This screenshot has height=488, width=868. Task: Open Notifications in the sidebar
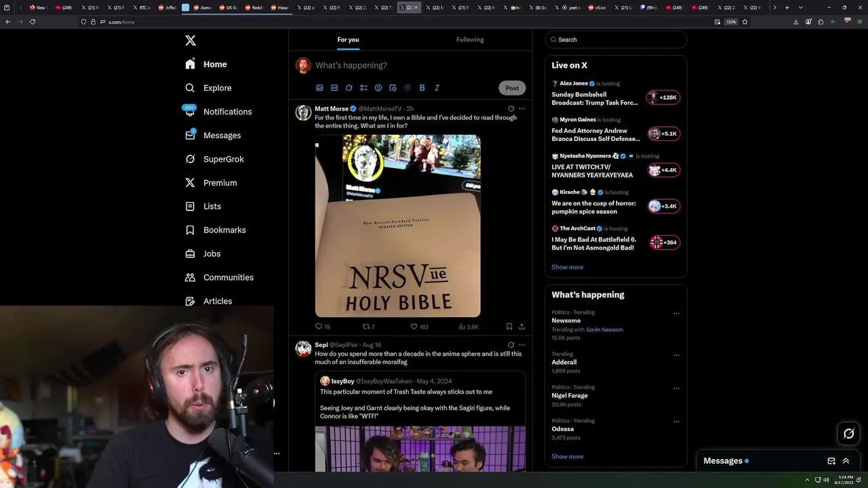[218, 112]
